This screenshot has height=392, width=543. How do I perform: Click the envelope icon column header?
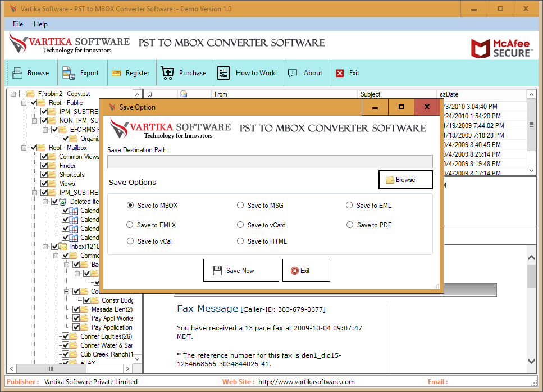183,94
